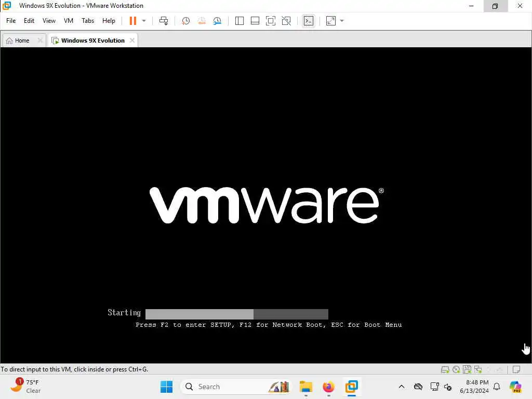Open the VM menu
The height and width of the screenshot is (399, 532).
click(x=69, y=21)
